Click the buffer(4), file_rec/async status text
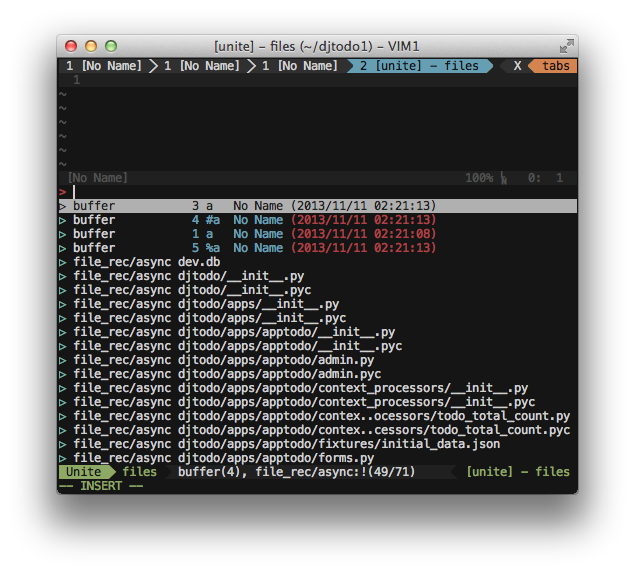This screenshot has height=573, width=635. pyautogui.click(x=296, y=472)
